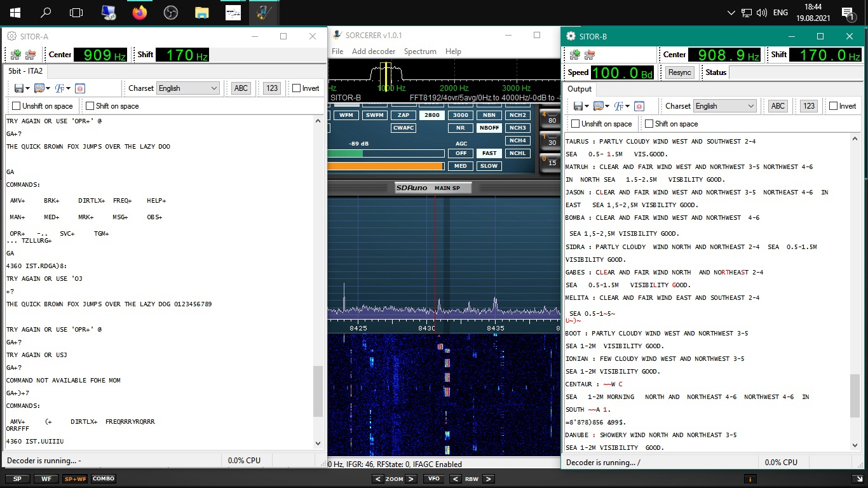This screenshot has height=488, width=868.
Task: Click the red clear output icon in SITOR-A
Action: [80, 88]
